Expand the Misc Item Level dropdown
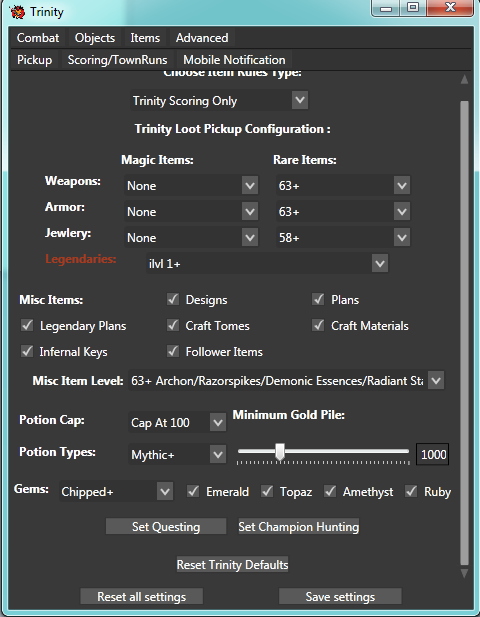This screenshot has width=480, height=617. (286, 381)
